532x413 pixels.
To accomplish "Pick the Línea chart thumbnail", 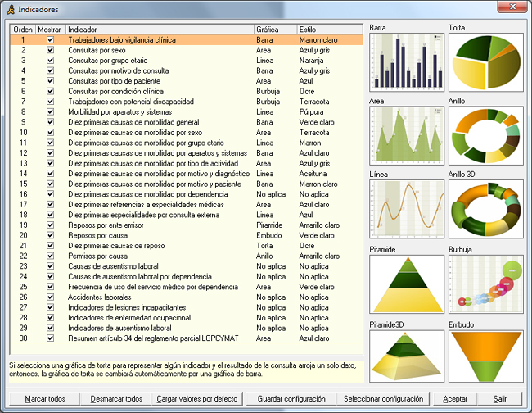I will [407, 210].
